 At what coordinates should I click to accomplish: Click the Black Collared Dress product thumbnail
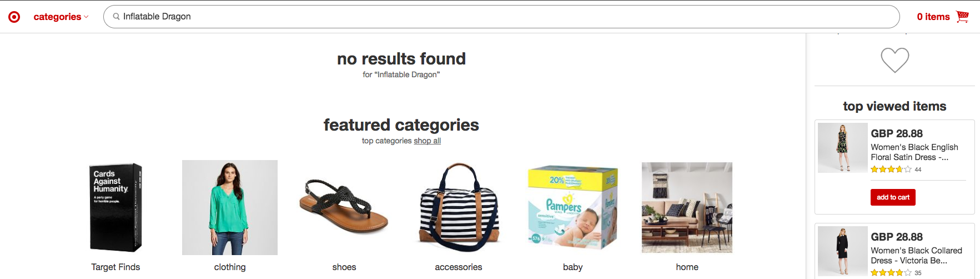click(842, 251)
